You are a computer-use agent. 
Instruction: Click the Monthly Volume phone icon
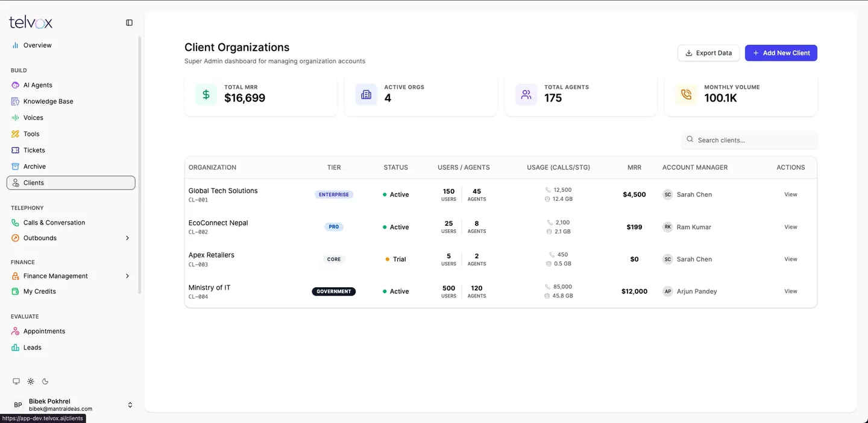(686, 95)
